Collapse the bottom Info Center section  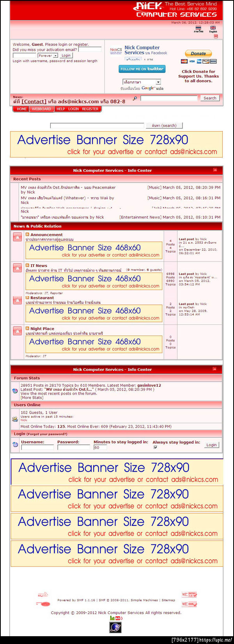[214, 369]
